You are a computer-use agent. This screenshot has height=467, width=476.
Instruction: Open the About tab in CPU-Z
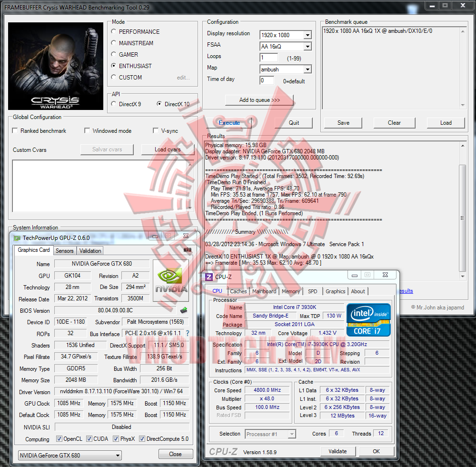pyautogui.click(x=358, y=291)
